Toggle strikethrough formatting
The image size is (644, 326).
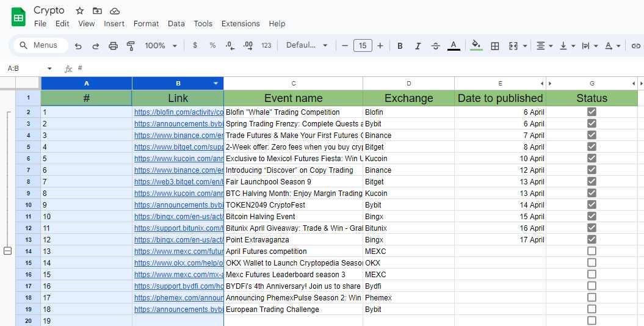(x=436, y=46)
